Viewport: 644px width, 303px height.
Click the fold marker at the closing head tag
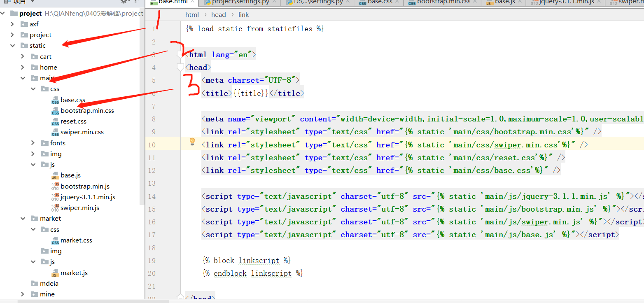pos(180,298)
